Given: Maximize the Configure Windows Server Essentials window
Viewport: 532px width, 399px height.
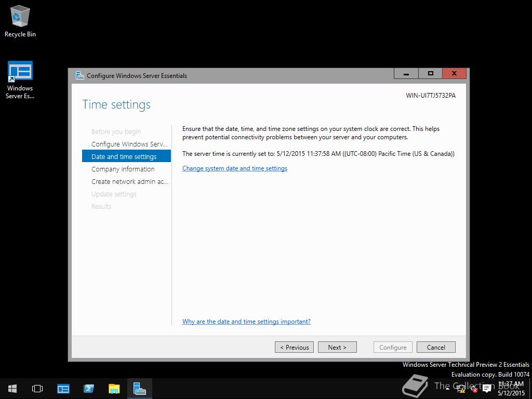Looking at the screenshot, I should tap(431, 74).
